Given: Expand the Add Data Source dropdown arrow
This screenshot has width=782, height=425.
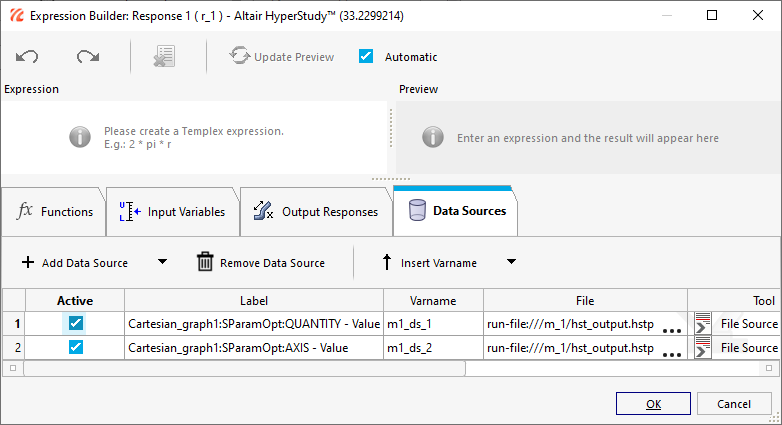Looking at the screenshot, I should click(x=162, y=263).
